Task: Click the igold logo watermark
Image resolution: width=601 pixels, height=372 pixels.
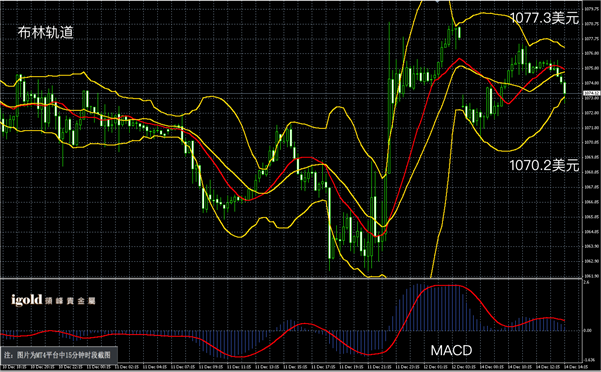Action: 53,300
